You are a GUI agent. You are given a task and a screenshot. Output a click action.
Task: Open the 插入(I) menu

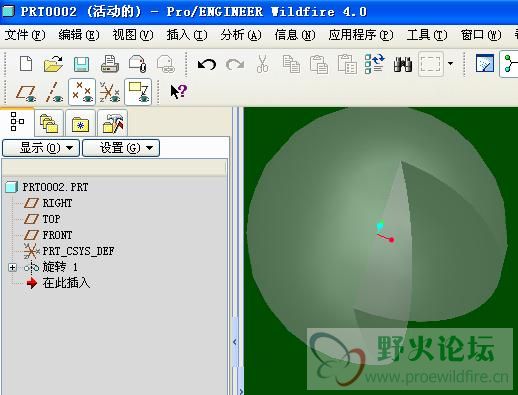pyautogui.click(x=187, y=35)
